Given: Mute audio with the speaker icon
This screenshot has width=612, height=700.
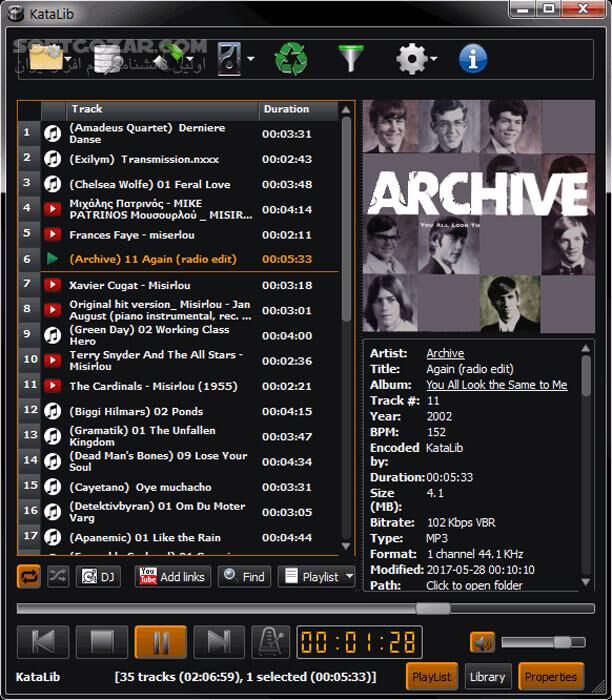Looking at the screenshot, I should tap(482, 642).
